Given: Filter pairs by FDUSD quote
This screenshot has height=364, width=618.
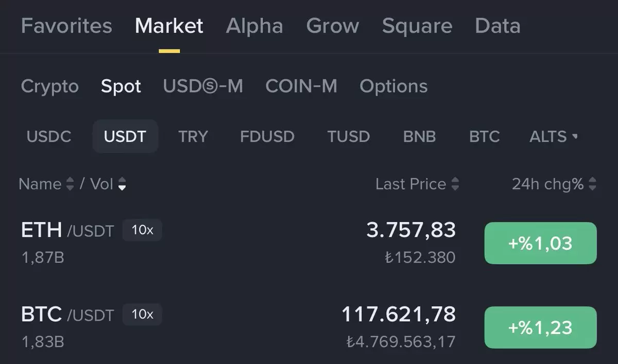Looking at the screenshot, I should pyautogui.click(x=267, y=136).
